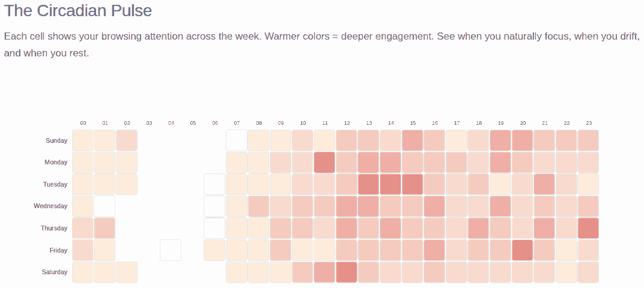Click the Wednesday row label
The image size is (644, 288).
pyautogui.click(x=50, y=206)
